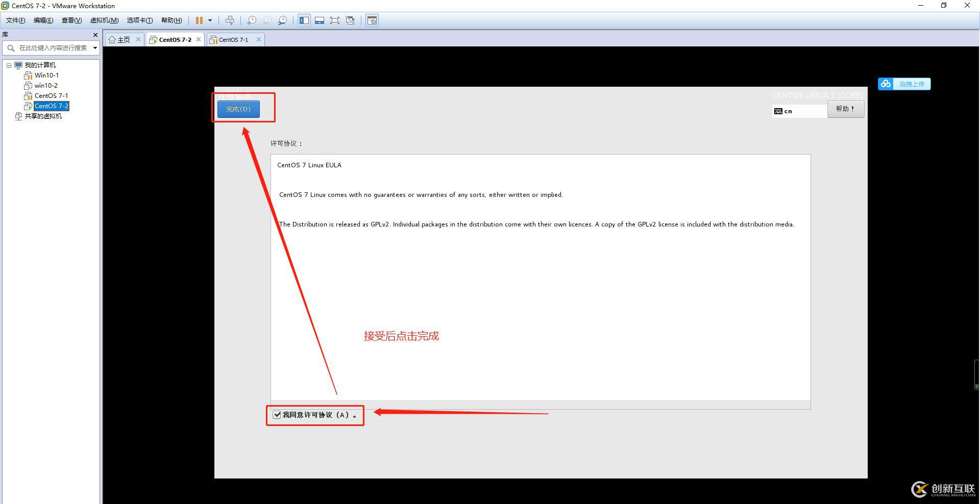
Task: Select CentOS 7-2 in the library tree
Action: pyautogui.click(x=52, y=106)
